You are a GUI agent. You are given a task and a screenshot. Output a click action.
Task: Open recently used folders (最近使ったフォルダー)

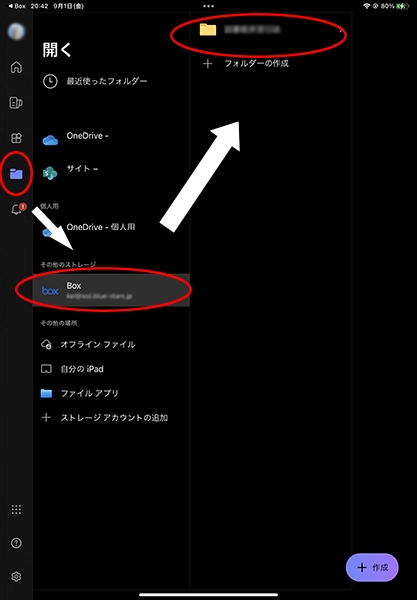[111, 81]
